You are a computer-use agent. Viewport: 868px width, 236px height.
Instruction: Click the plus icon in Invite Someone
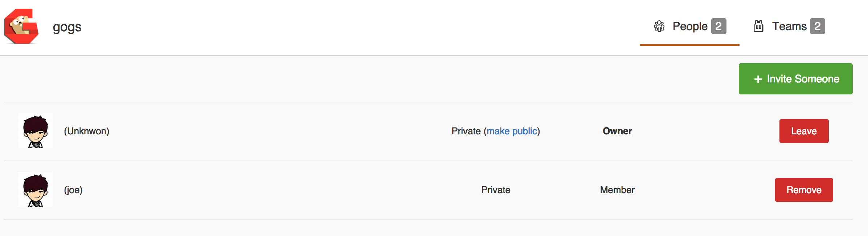pyautogui.click(x=758, y=79)
